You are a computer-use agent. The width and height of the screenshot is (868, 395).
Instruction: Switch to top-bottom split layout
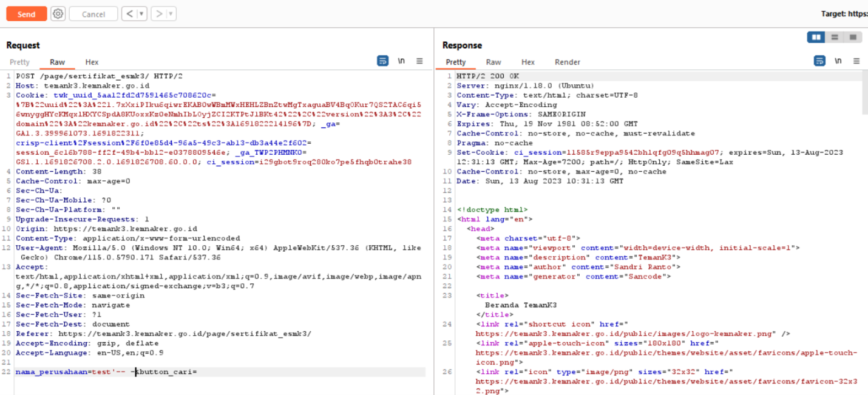tap(835, 38)
